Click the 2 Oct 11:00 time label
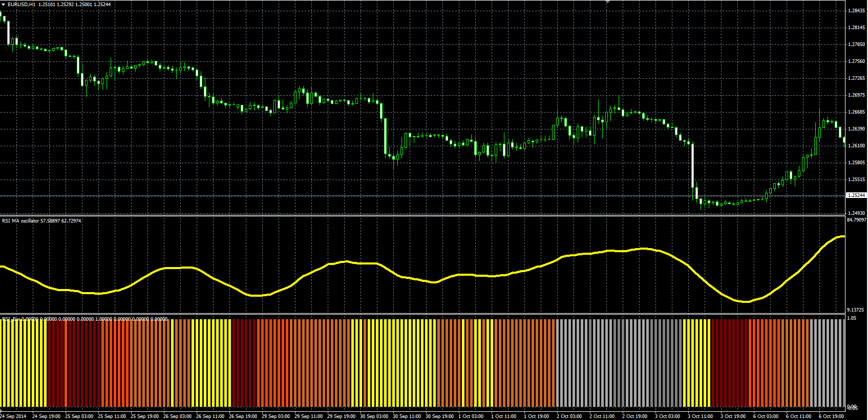Screen dimensions: 868x420 (602, 416)
